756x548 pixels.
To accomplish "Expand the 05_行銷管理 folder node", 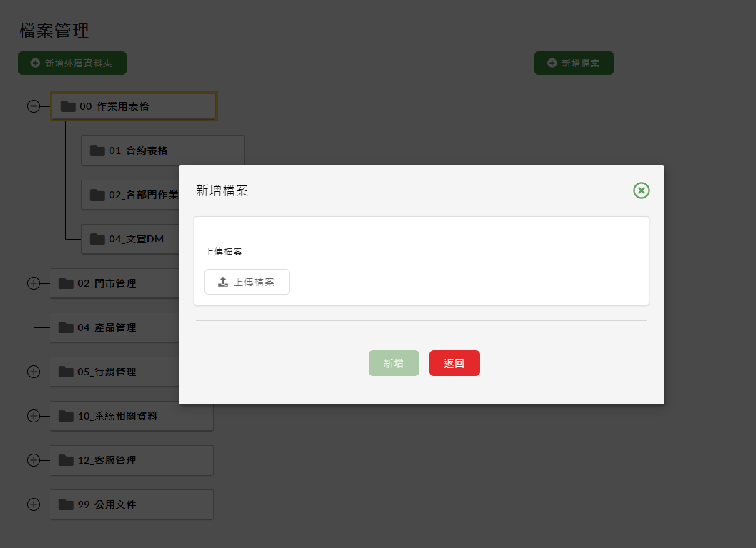I will [x=34, y=372].
